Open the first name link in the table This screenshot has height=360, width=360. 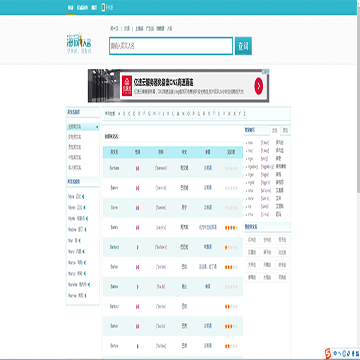click(114, 168)
